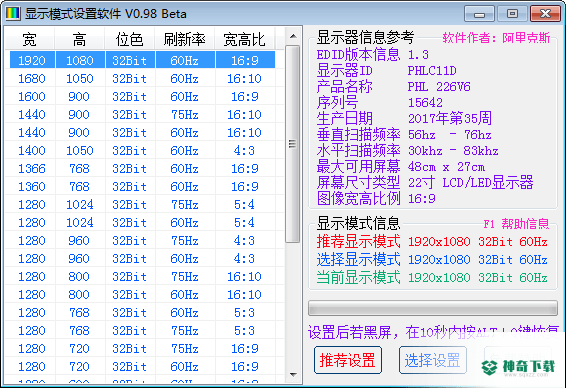Click the list scrollbar up arrow
Viewport: 566px width, 388px height.
[x=293, y=36]
